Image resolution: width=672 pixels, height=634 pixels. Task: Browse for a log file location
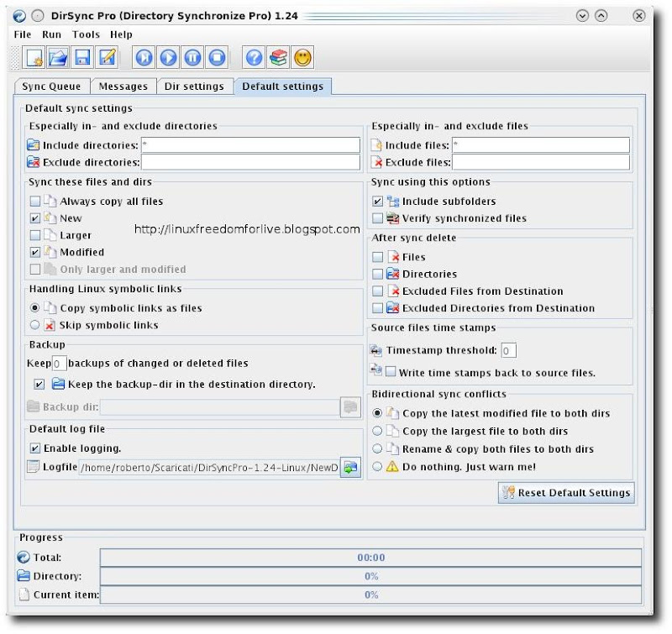(350, 468)
